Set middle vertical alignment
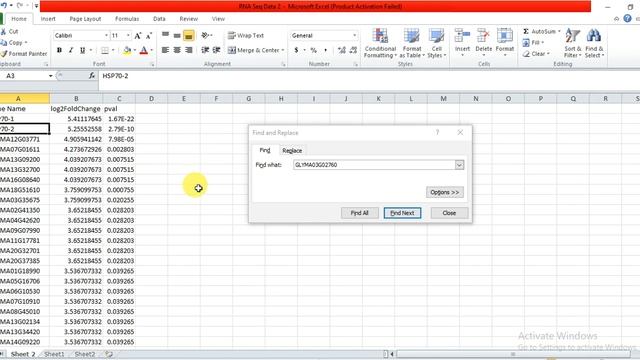 pos(177,36)
